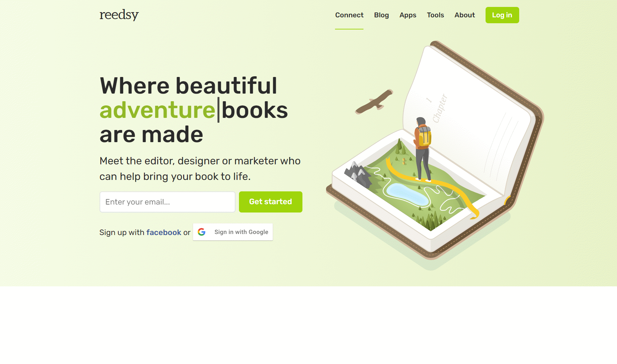617x364 pixels.
Task: Click the grey mountains on the book map
Action: [358, 174]
